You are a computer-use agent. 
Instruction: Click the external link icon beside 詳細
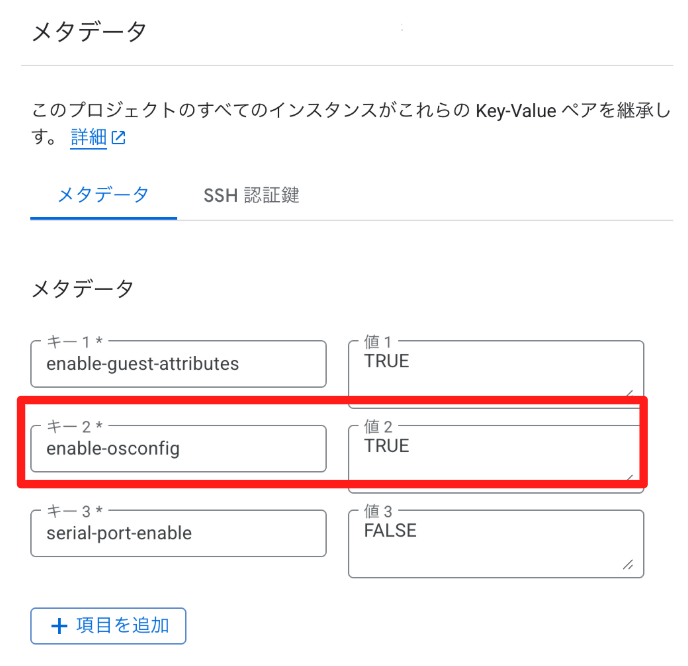click(x=118, y=138)
